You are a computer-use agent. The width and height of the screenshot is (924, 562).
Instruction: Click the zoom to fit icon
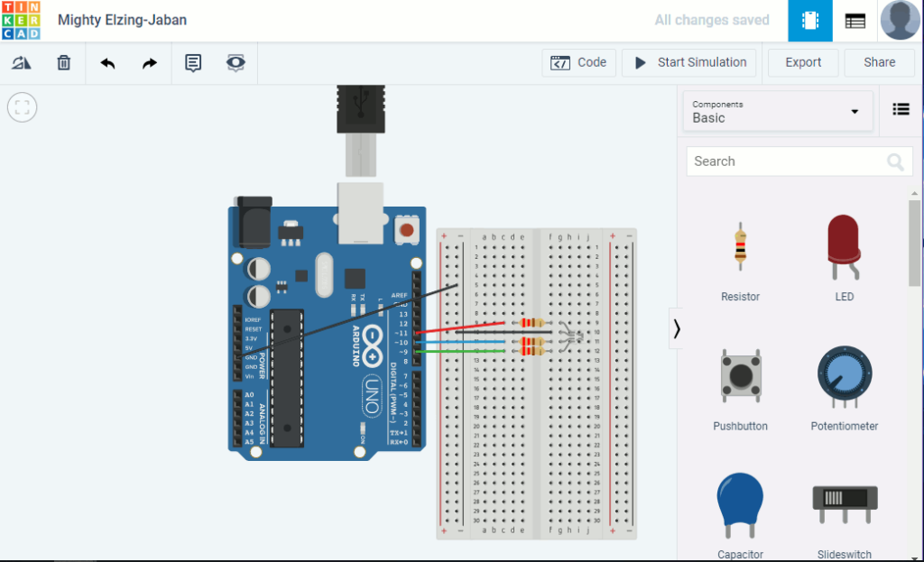coord(23,107)
